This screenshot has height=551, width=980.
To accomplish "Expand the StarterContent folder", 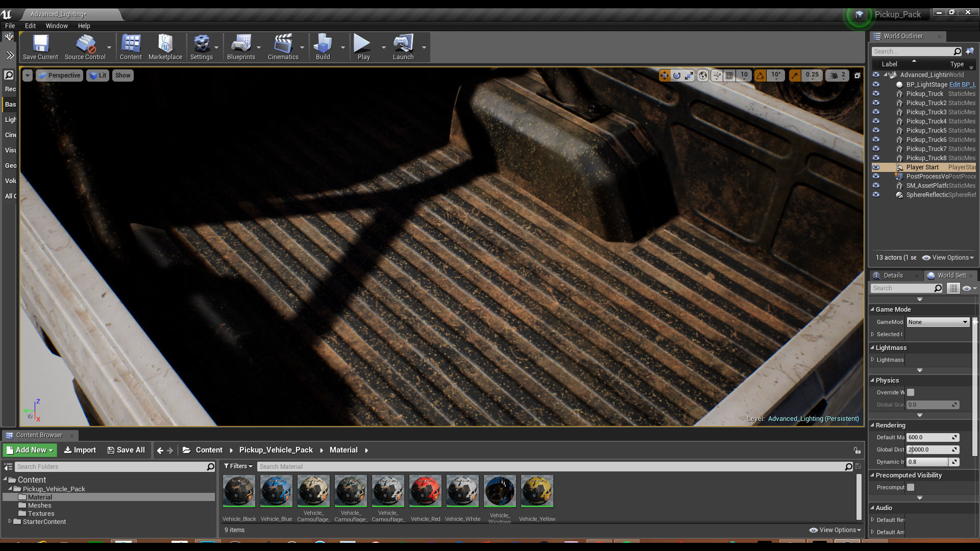I will click(x=10, y=521).
